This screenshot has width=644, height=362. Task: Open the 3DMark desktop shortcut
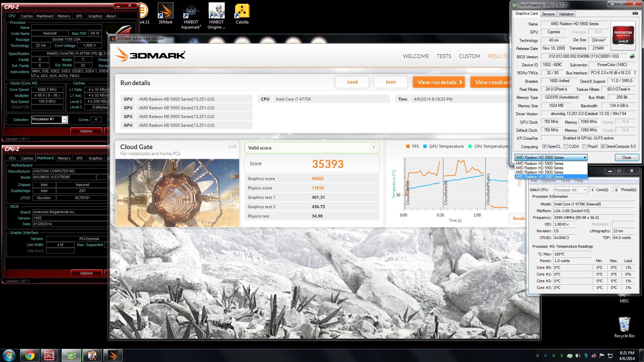[165, 13]
